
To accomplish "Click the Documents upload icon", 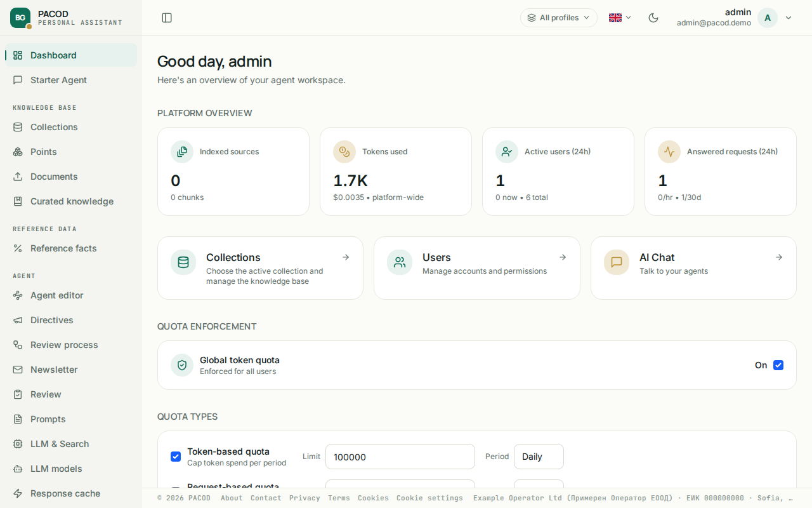I will pos(18,177).
